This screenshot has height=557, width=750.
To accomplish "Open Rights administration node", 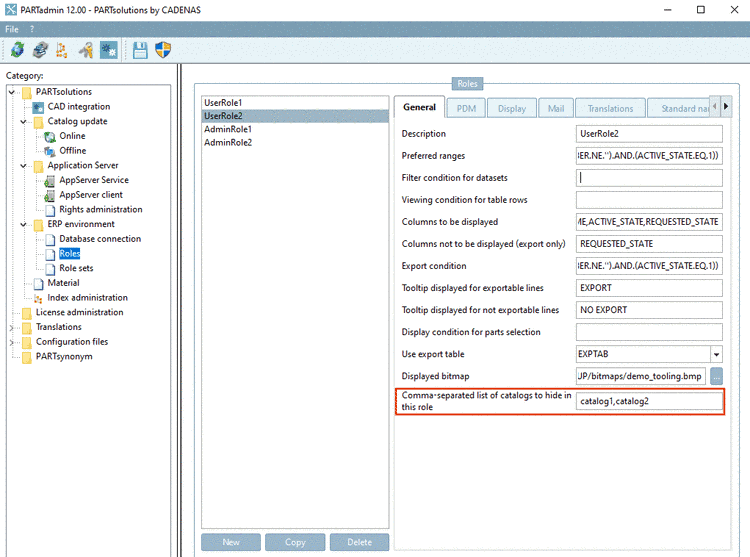I will point(100,209).
